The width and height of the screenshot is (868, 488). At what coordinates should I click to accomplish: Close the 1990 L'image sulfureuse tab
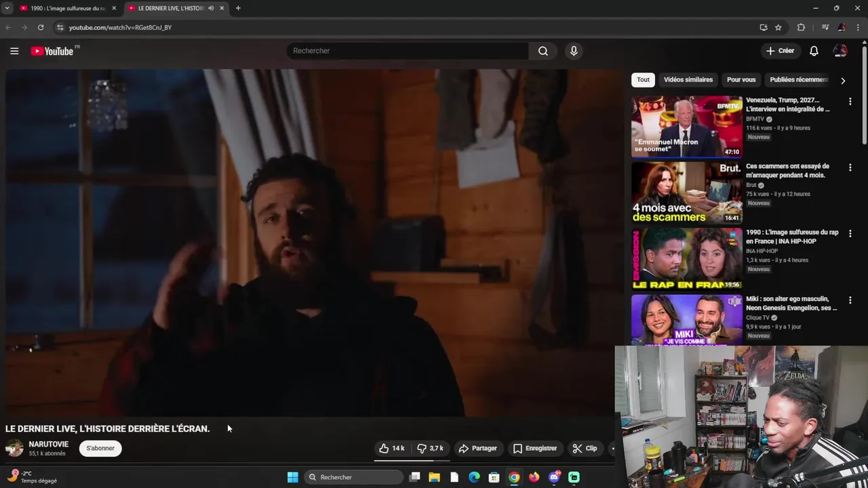coord(114,8)
